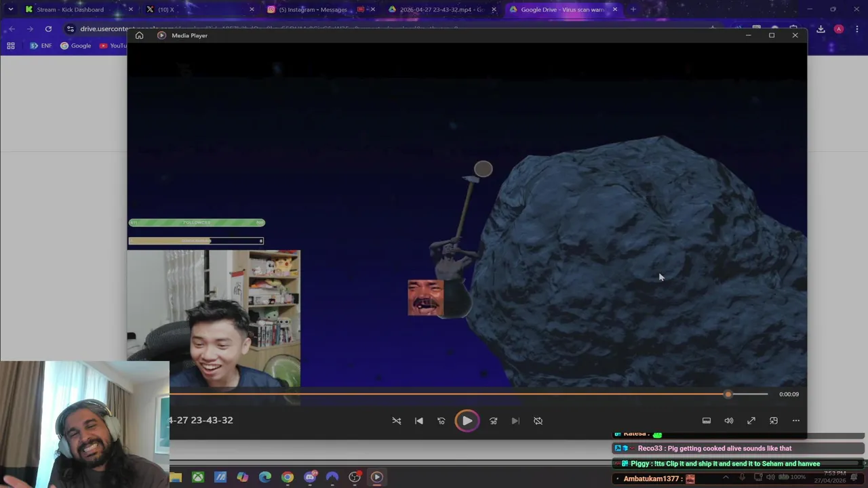Expand the hidden system tray icons

pos(726,477)
